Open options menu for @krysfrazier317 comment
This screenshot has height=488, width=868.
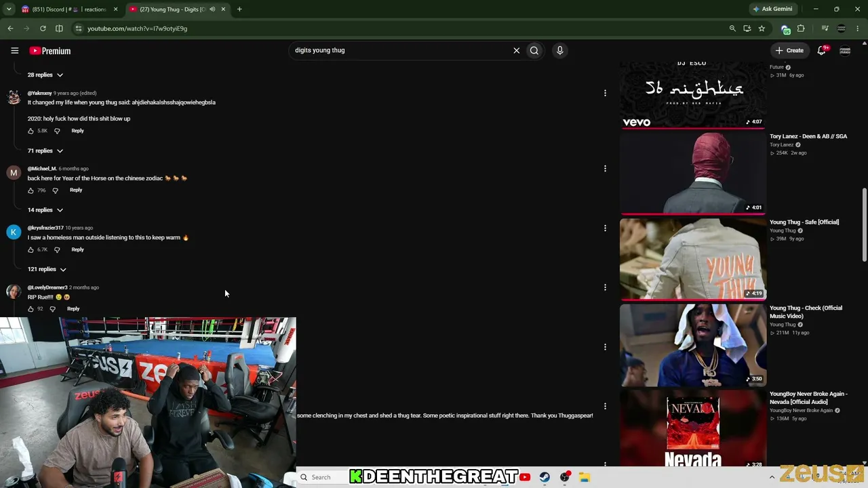[605, 228]
